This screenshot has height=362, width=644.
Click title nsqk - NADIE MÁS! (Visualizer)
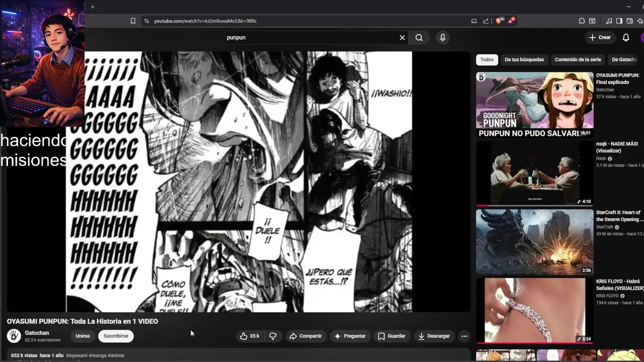coord(617,147)
